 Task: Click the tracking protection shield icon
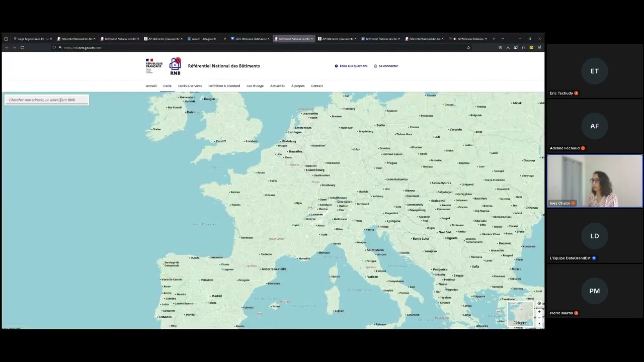(54, 48)
